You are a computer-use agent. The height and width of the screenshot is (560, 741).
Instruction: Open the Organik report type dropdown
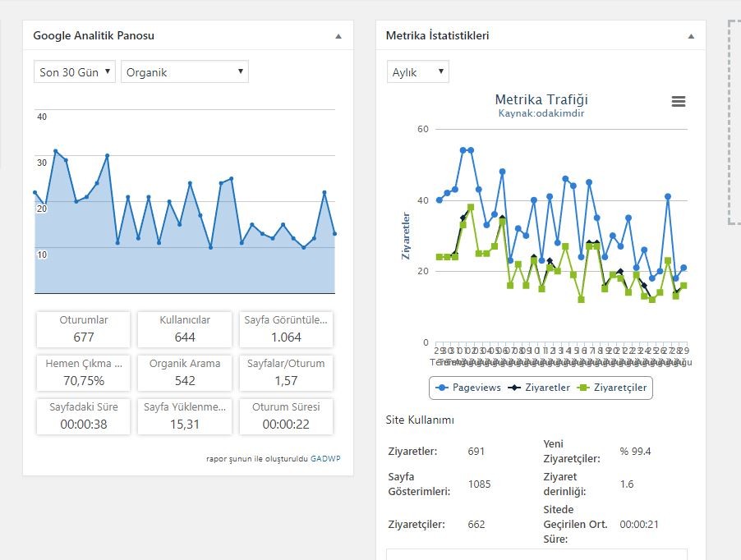click(x=185, y=71)
